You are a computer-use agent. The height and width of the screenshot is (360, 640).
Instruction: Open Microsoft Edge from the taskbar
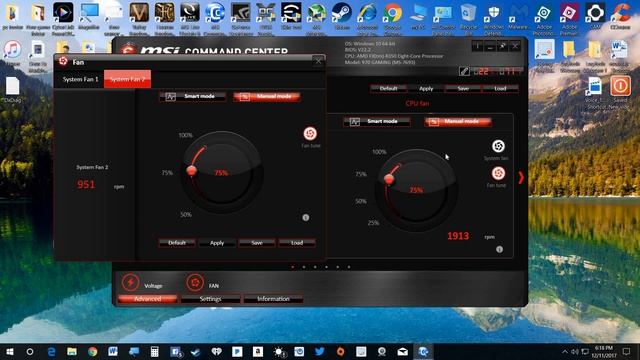pos(51,351)
